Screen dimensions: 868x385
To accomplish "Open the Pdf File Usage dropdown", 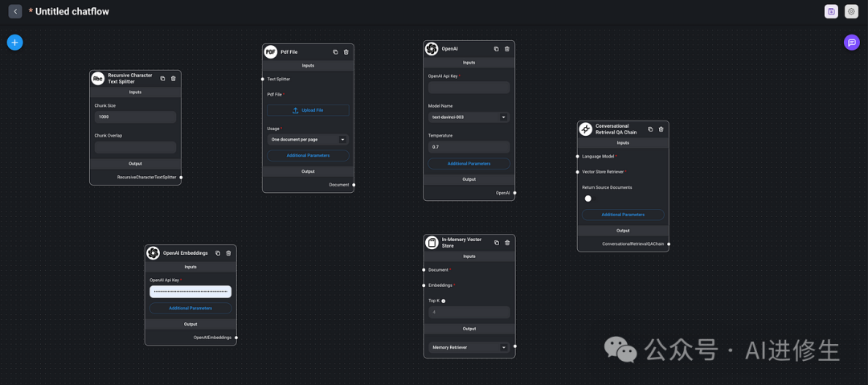I will click(x=308, y=140).
